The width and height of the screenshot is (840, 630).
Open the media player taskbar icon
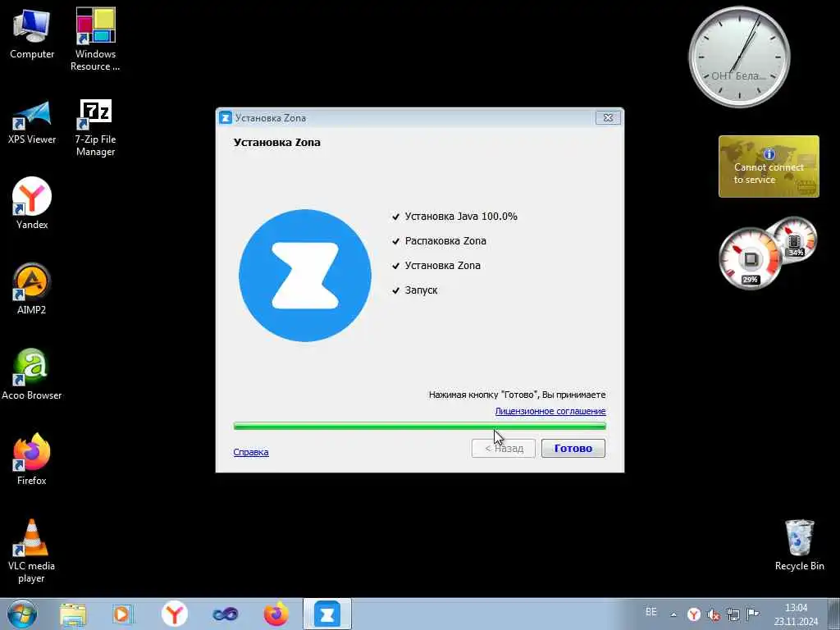[x=123, y=614]
